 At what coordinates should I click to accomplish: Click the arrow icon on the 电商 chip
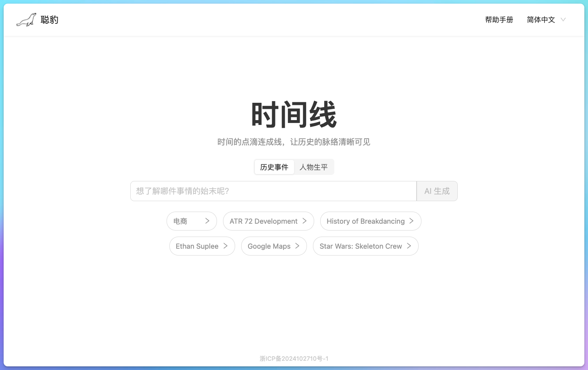click(x=207, y=221)
